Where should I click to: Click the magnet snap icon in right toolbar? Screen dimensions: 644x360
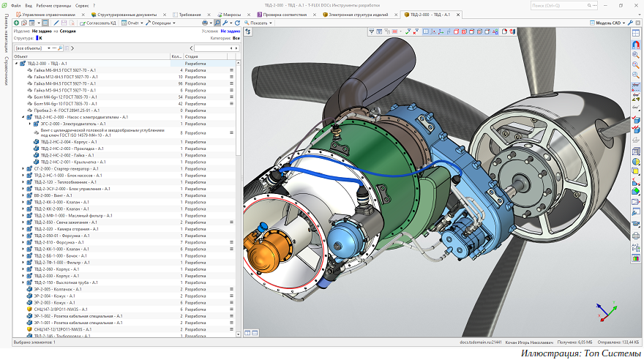(x=635, y=42)
